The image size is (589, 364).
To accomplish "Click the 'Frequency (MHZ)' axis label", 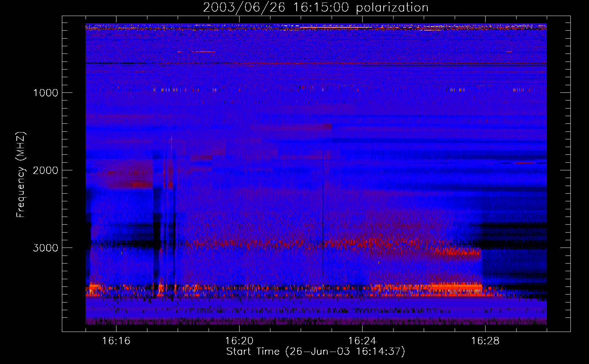I will click(21, 175).
